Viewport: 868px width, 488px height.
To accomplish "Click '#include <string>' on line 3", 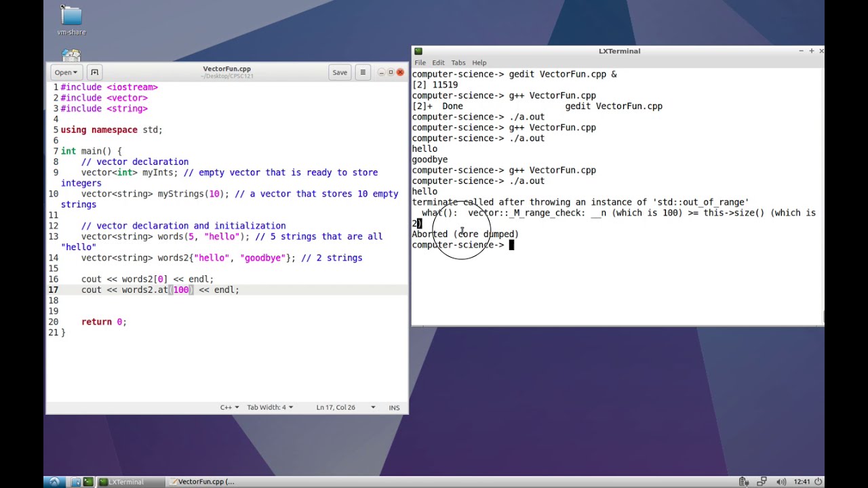I will pos(104,108).
